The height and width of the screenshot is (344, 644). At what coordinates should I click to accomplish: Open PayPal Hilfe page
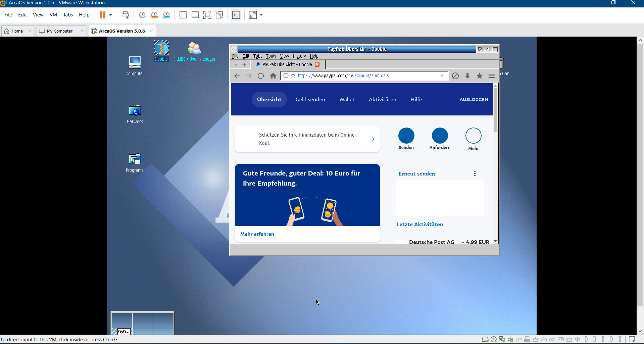416,99
